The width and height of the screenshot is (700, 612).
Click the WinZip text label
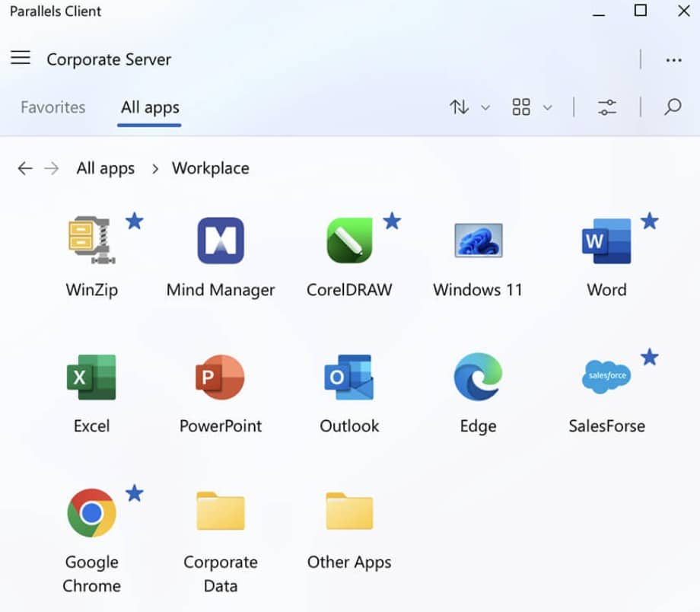pyautogui.click(x=91, y=289)
